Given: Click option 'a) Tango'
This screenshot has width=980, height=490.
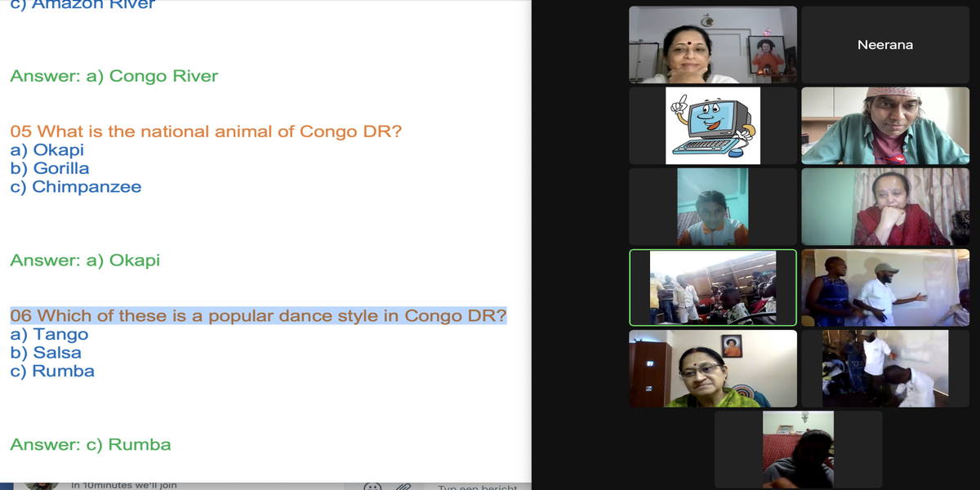Looking at the screenshot, I should 49,334.
